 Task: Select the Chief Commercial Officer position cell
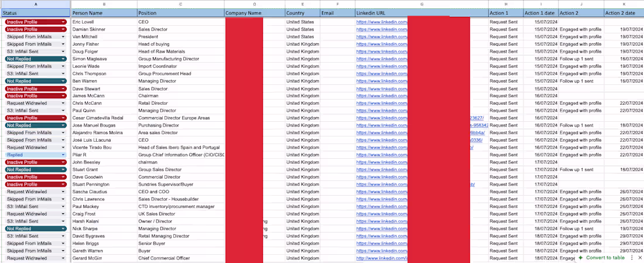pos(181,258)
